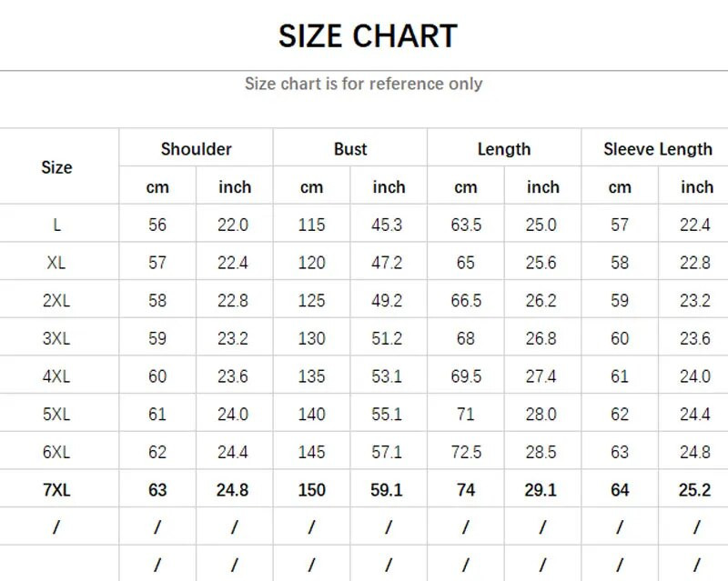Click the Sleeve Length column header
Viewport: 728px width, 581px height.
[657, 149]
